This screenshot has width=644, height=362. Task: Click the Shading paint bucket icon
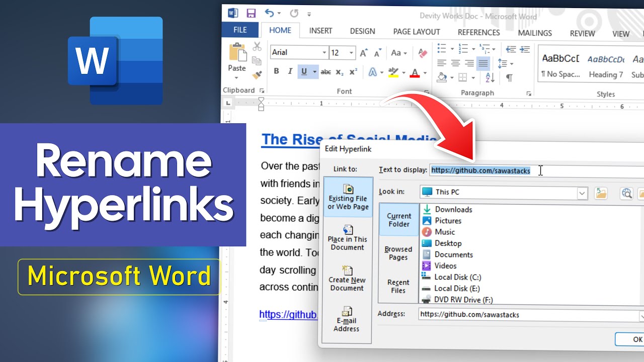pos(442,77)
